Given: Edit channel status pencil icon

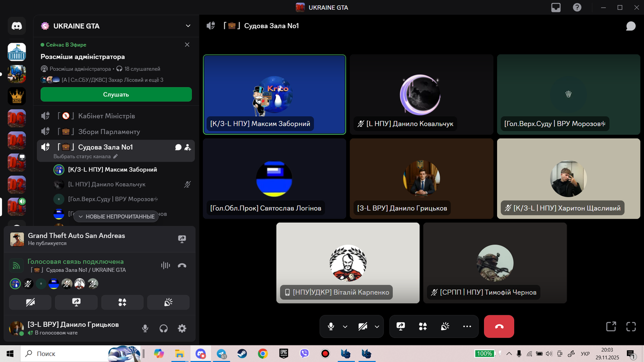Looking at the screenshot, I should tap(115, 156).
